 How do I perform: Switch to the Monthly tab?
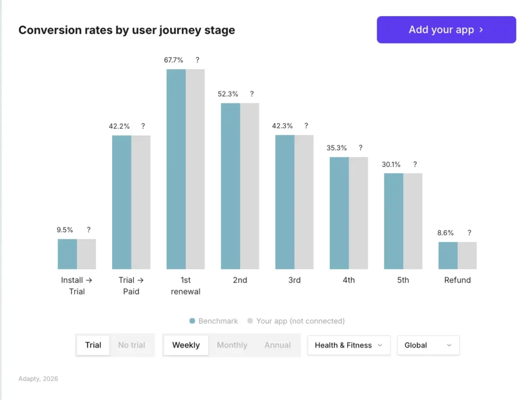coord(232,345)
